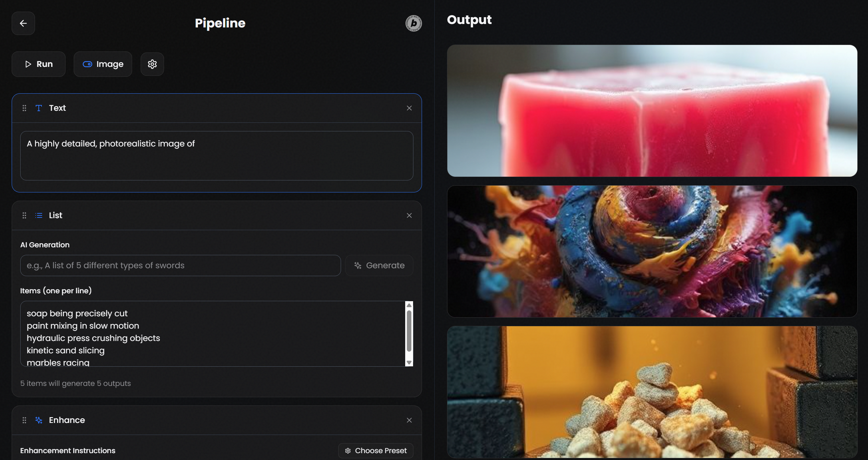This screenshot has width=868, height=460.
Task: Click Generate for AI list
Action: tap(379, 266)
